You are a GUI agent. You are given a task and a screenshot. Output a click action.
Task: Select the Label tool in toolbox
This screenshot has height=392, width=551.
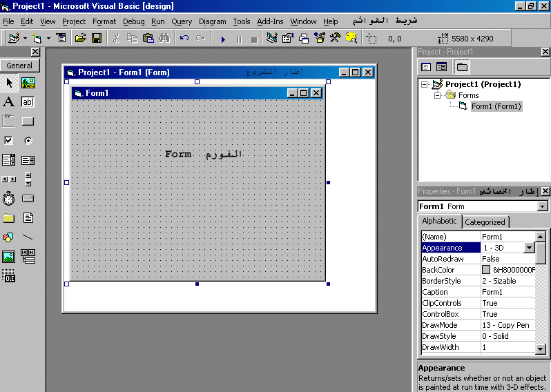click(x=8, y=102)
